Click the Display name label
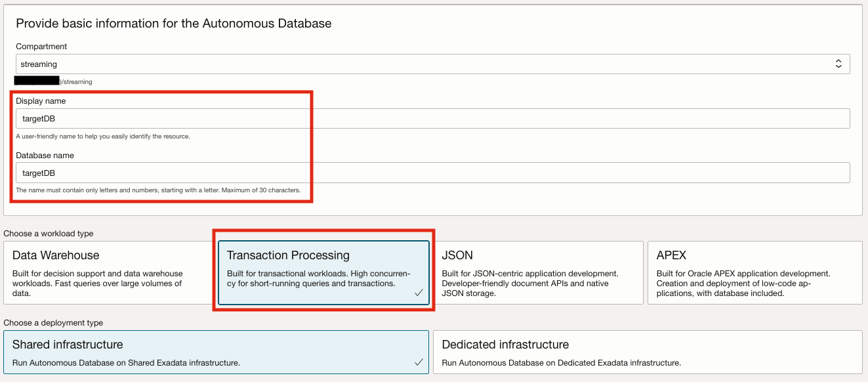The height and width of the screenshot is (382, 868). pyautogui.click(x=41, y=101)
